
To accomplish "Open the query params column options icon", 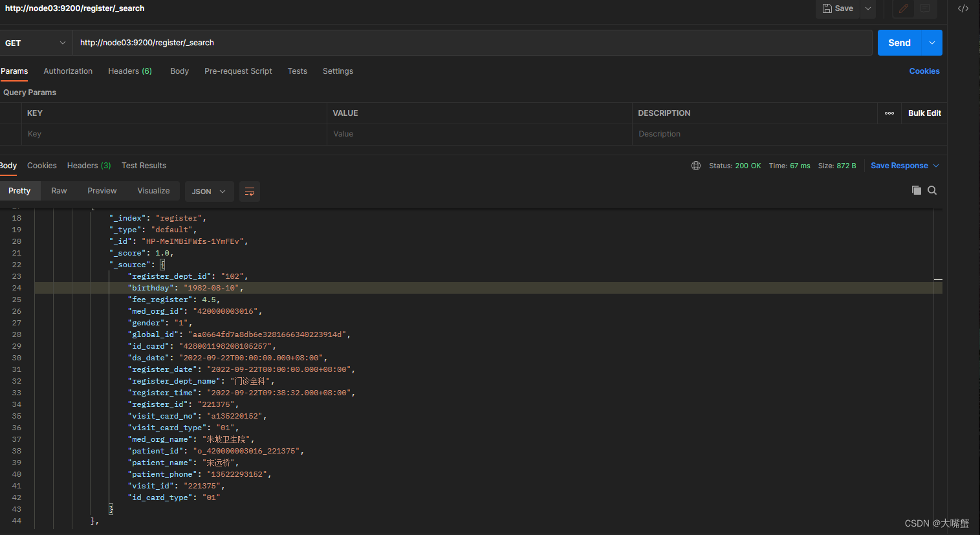I will [x=889, y=113].
